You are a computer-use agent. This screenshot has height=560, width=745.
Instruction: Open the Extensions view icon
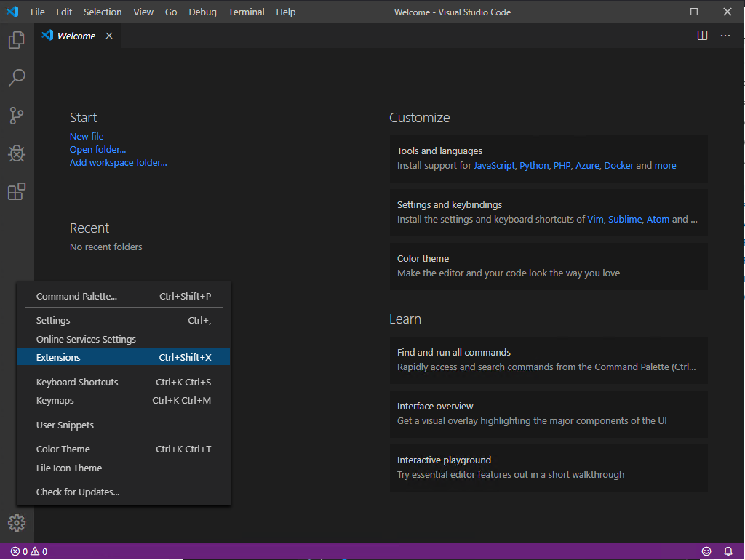[16, 191]
